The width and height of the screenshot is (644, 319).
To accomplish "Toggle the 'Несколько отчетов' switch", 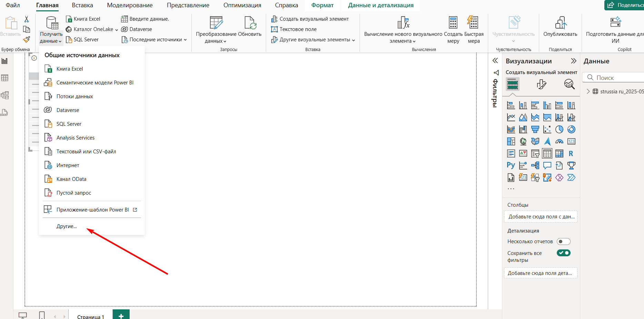I will [563, 241].
